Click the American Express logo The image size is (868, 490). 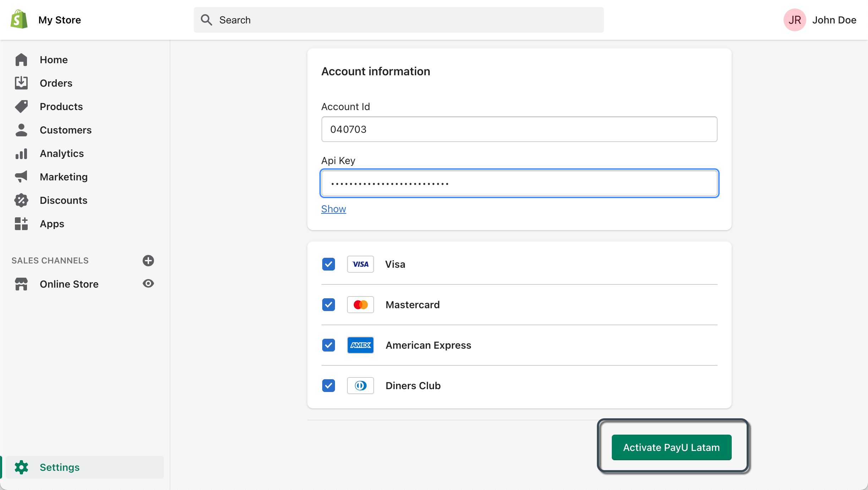tap(360, 345)
